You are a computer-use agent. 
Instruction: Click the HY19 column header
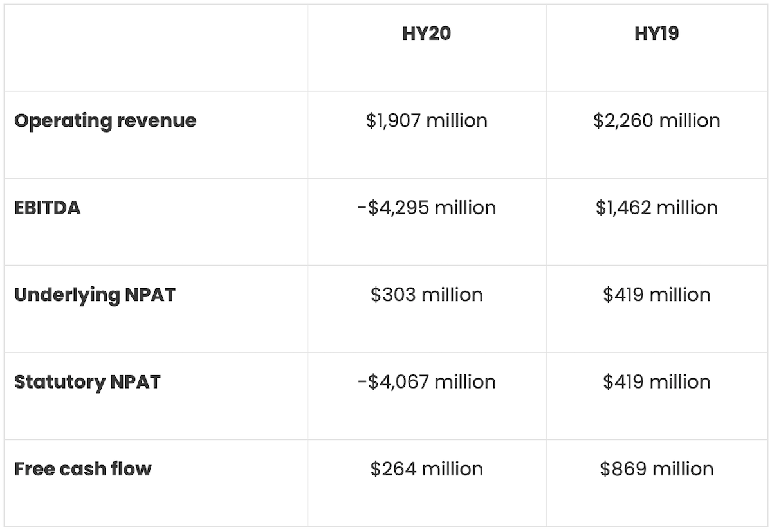(656, 33)
